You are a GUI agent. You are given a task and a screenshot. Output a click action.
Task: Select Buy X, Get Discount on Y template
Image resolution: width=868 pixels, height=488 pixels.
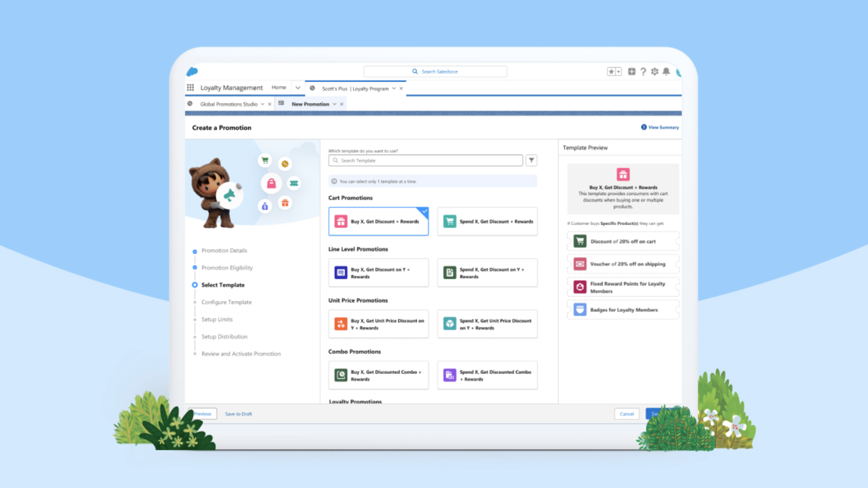[378, 273]
